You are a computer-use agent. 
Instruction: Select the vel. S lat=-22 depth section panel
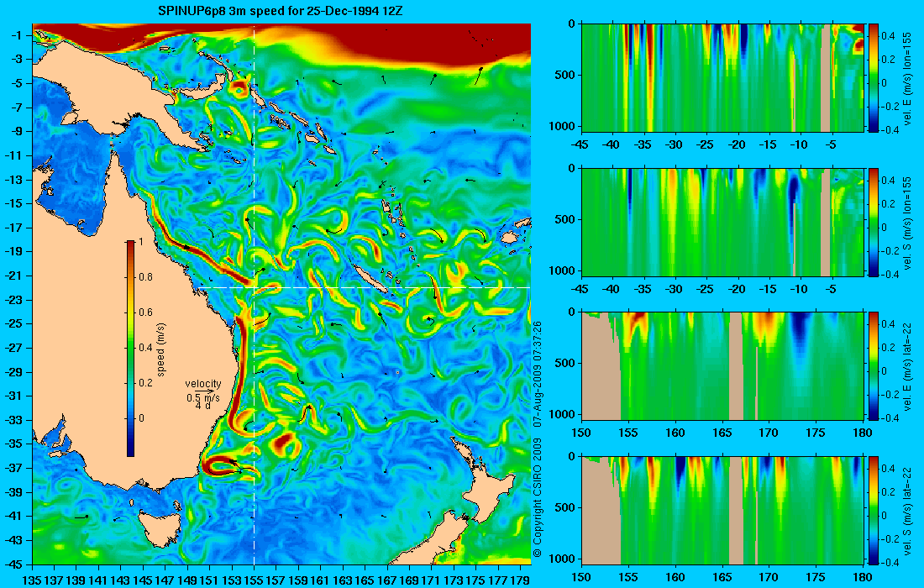pos(723,510)
